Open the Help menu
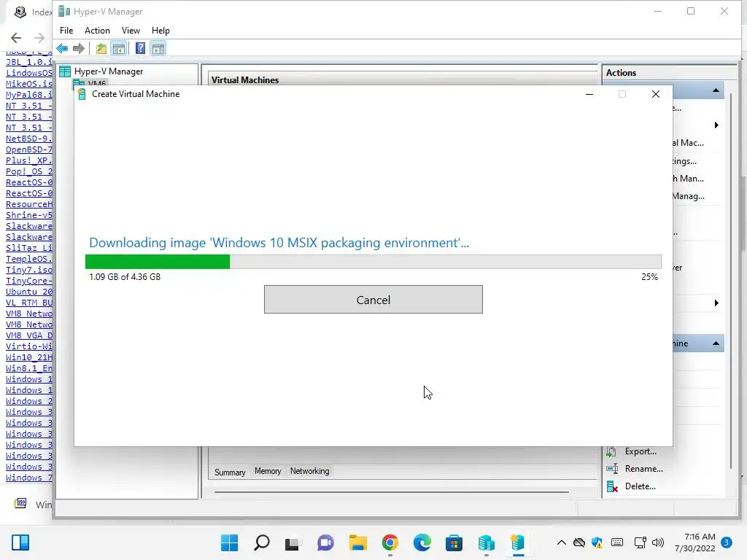The height and width of the screenshot is (560, 747). [160, 31]
